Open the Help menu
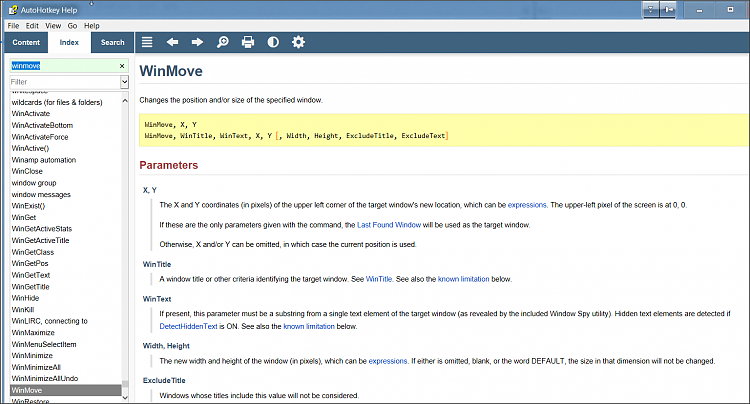The height and width of the screenshot is (404, 750). [x=92, y=26]
